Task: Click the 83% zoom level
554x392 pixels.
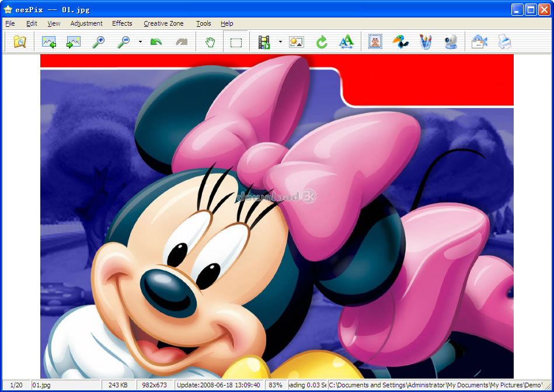Action: [276, 385]
